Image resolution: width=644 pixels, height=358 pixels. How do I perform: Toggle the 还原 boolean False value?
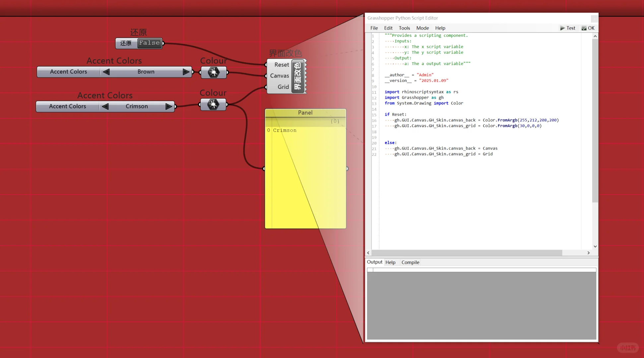tap(150, 43)
